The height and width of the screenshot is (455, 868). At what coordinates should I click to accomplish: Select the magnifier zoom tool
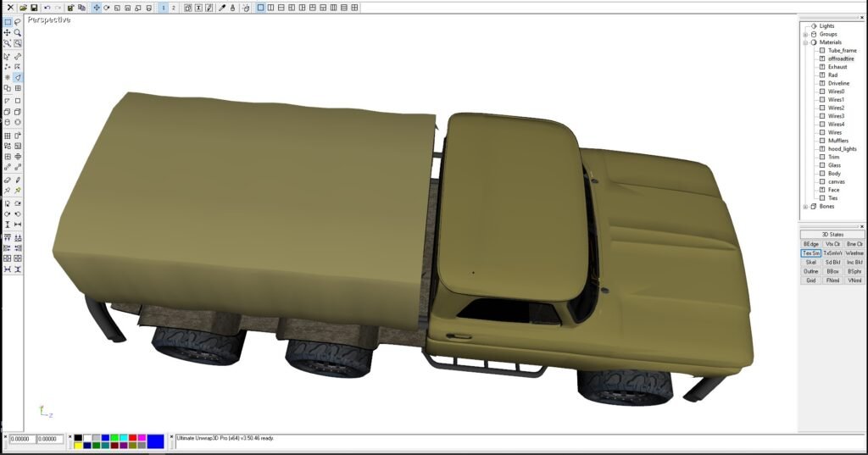[x=18, y=33]
